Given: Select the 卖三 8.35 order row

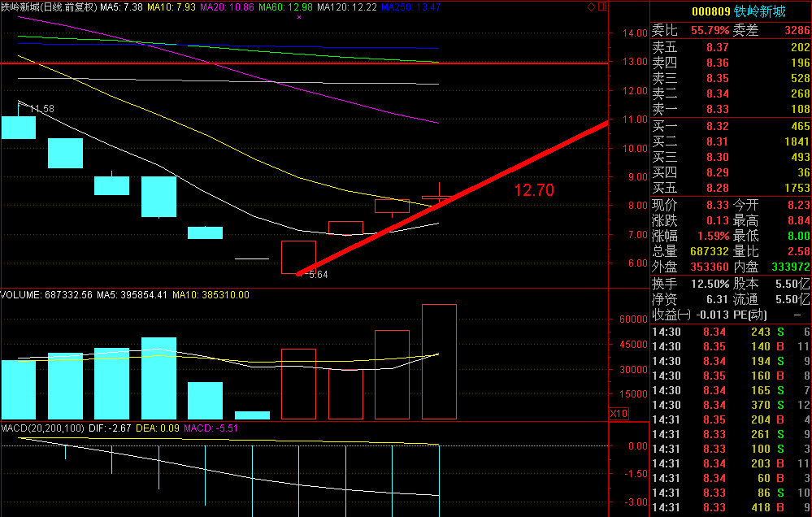Looking at the screenshot, I should 731,78.
